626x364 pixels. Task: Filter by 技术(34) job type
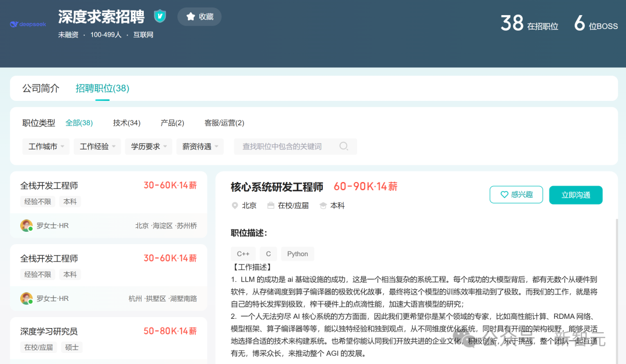coord(126,123)
